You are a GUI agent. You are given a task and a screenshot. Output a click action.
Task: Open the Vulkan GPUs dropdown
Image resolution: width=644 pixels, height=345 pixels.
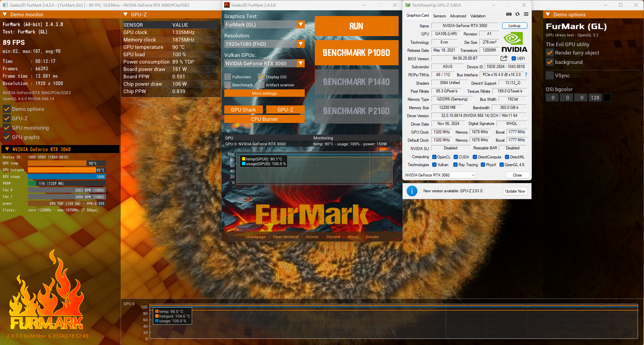265,63
